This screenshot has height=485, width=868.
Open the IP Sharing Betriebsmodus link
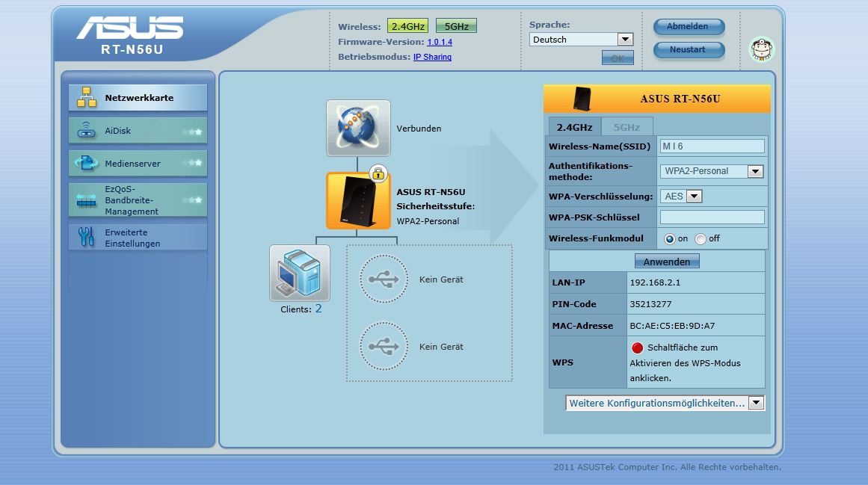(432, 57)
